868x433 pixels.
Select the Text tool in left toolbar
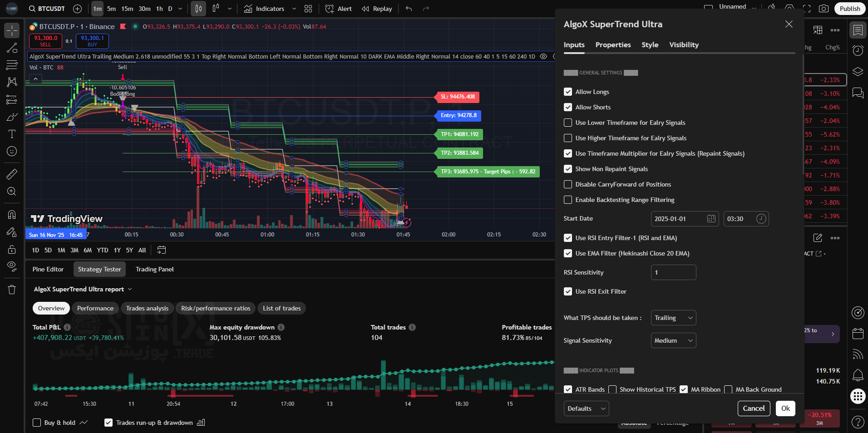[x=12, y=134]
